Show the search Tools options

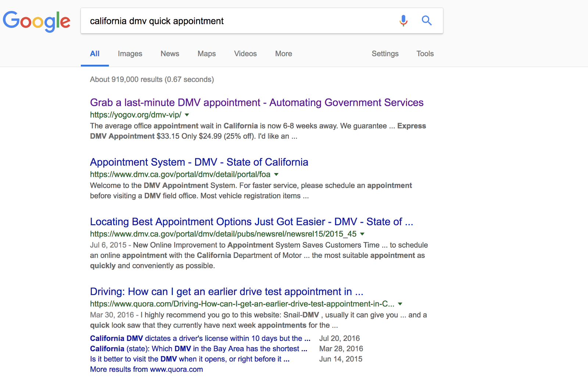pos(425,54)
